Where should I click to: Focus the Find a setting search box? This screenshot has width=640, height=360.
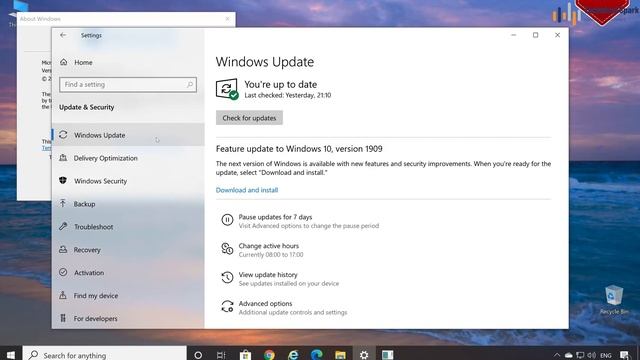coord(128,84)
